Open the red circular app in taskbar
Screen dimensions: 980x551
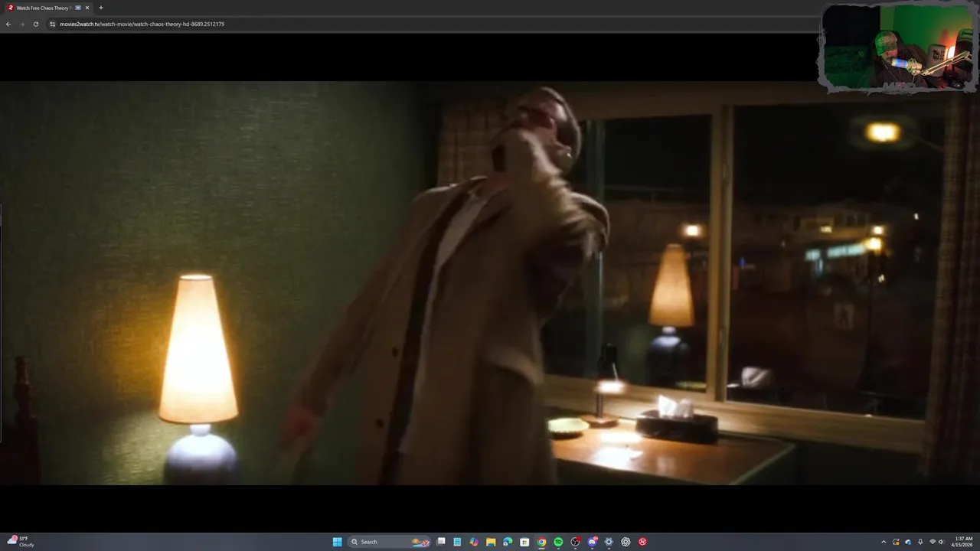click(642, 542)
